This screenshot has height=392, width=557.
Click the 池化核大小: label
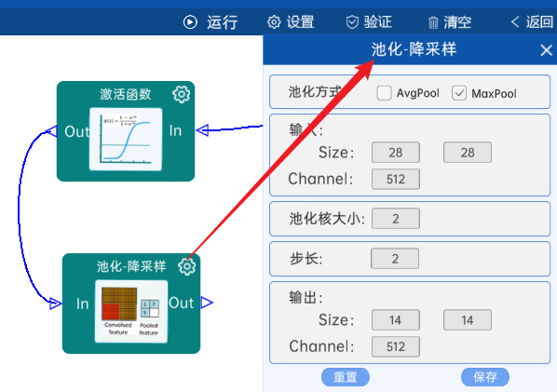click(x=327, y=219)
